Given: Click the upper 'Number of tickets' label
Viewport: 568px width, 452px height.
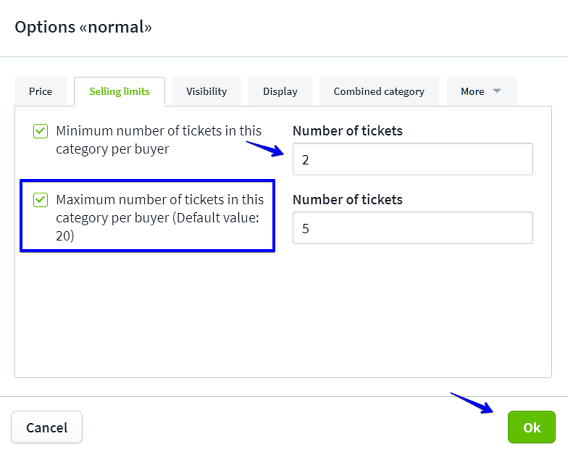Looking at the screenshot, I should coord(347,131).
